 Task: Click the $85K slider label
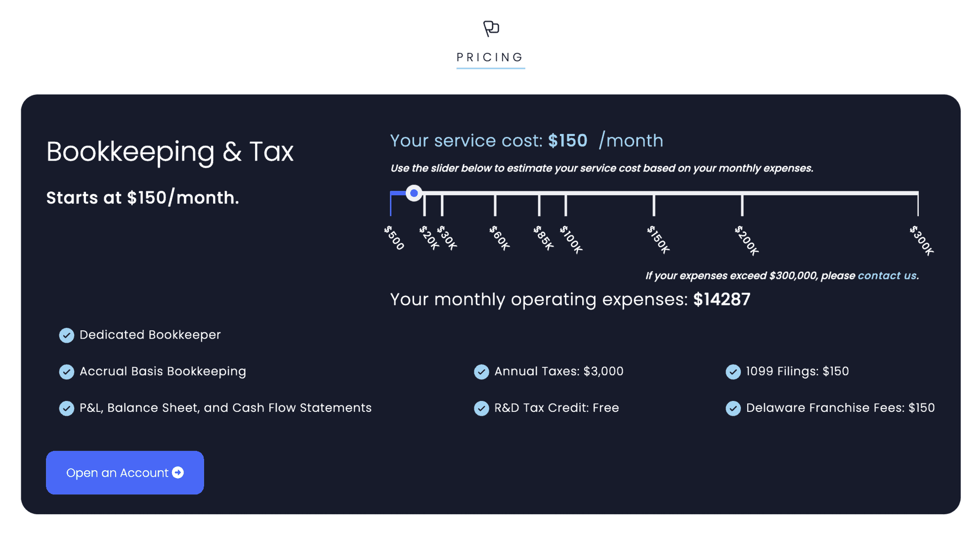[x=544, y=238]
